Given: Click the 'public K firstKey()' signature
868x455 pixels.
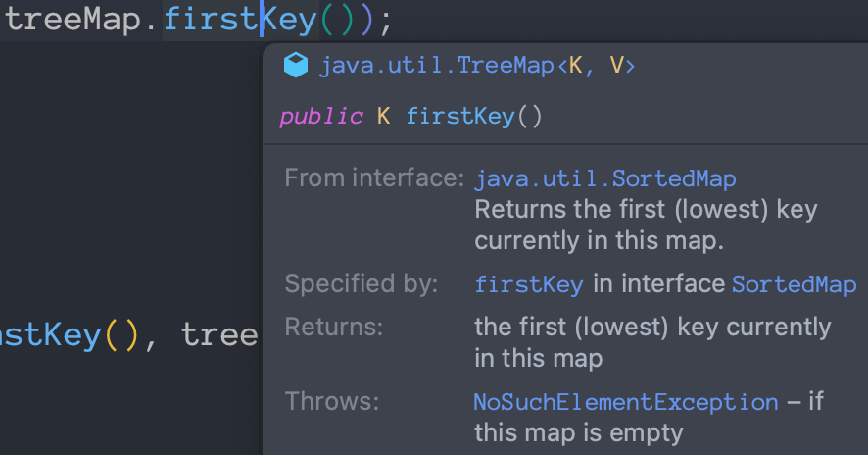Looking at the screenshot, I should pos(410,117).
